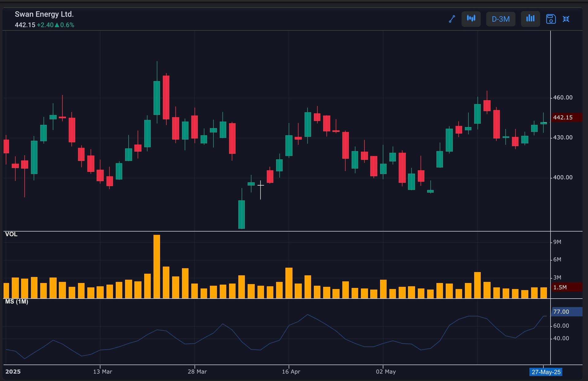This screenshot has height=381, width=588.
Task: Click the 3M volume axis label
Action: coord(557,278)
